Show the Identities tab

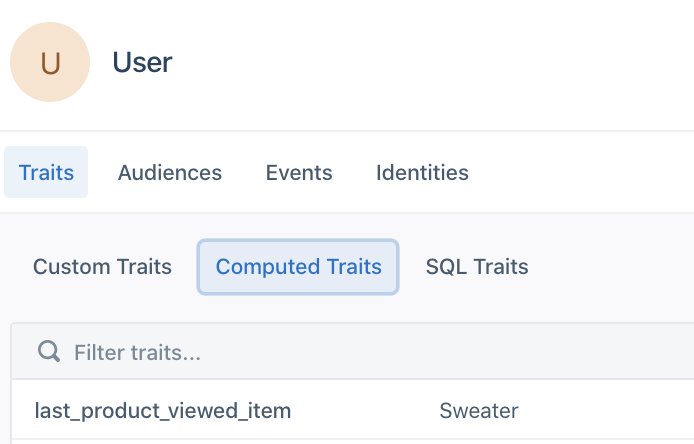(422, 172)
